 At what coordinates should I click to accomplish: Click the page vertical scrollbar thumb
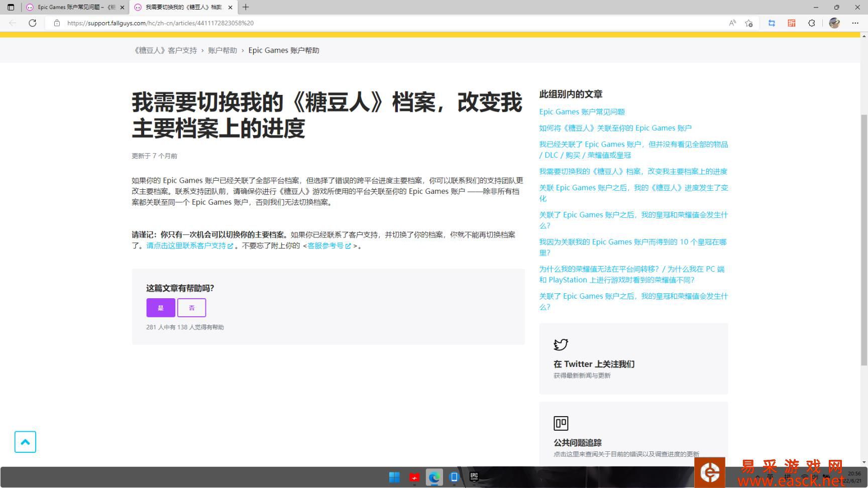pyautogui.click(x=864, y=240)
